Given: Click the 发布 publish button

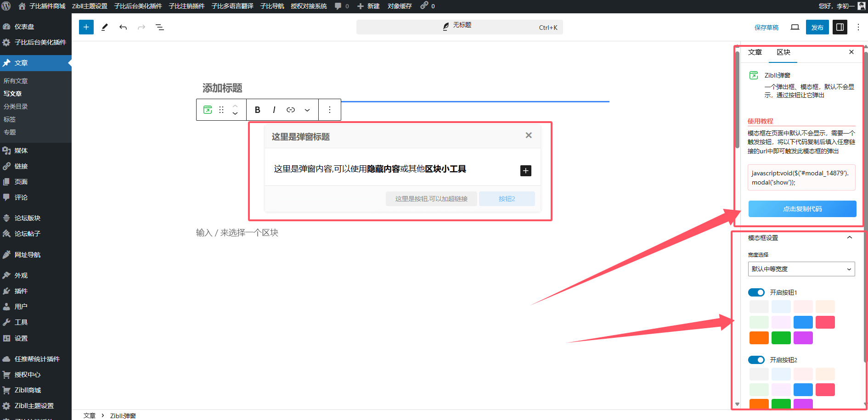Looking at the screenshot, I should [x=817, y=27].
